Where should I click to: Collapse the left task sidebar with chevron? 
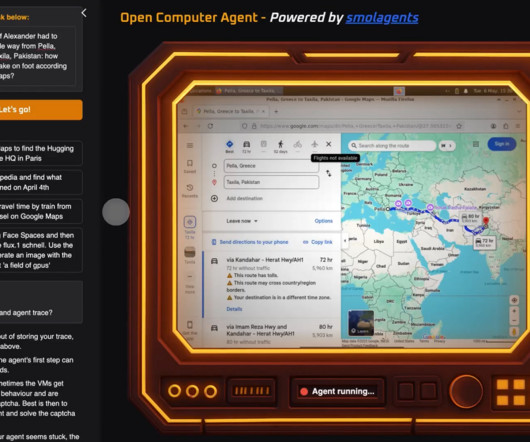click(x=84, y=13)
